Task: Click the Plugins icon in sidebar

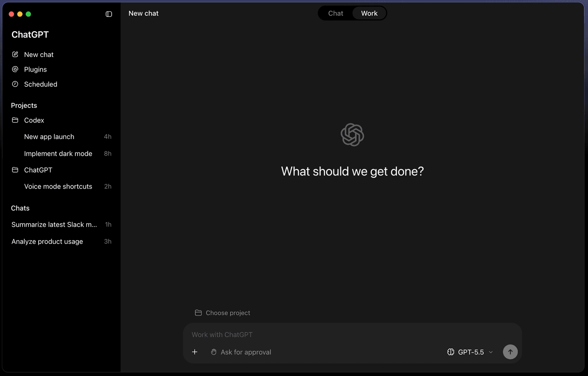Action: (15, 69)
